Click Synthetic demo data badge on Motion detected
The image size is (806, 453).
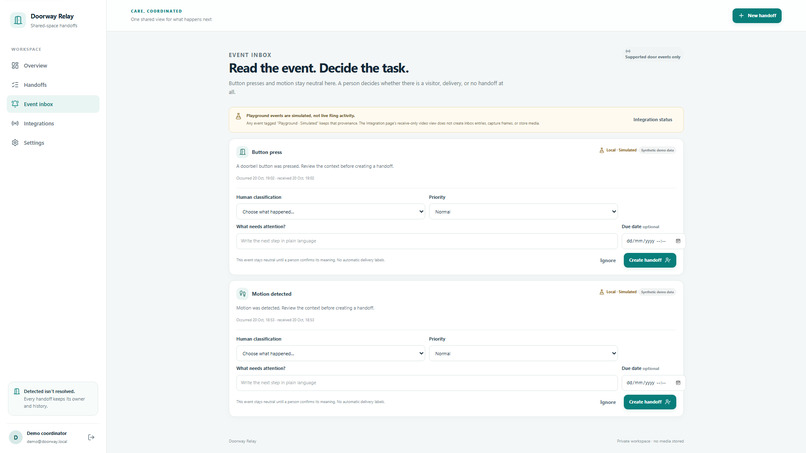657,292
